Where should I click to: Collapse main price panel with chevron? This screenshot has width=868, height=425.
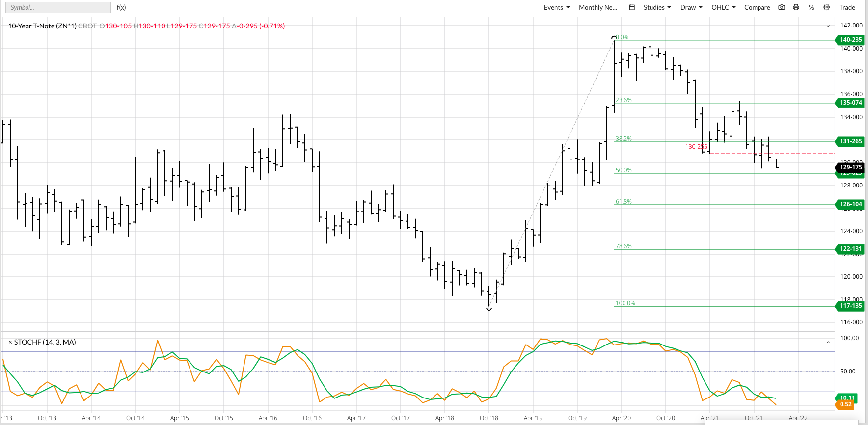click(x=828, y=26)
